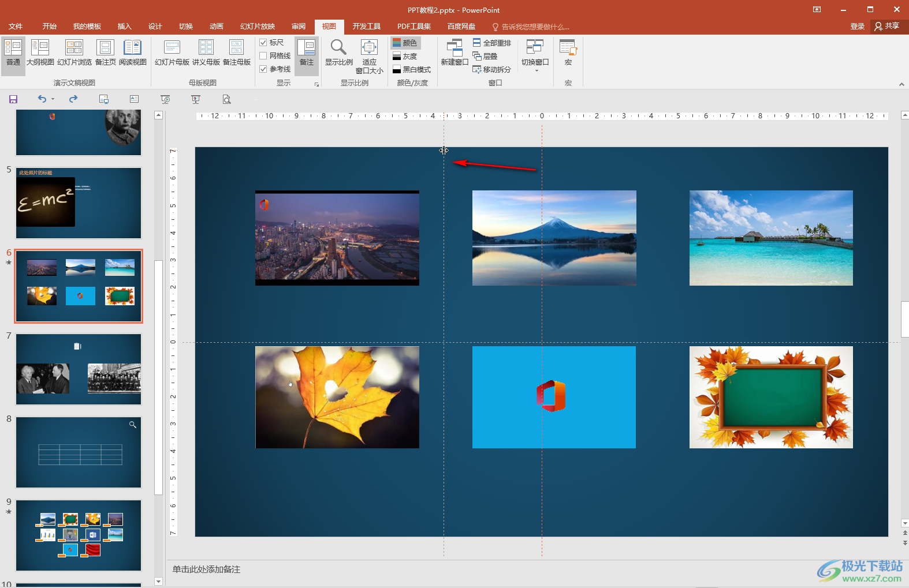Select Color (颜色) mode
The height and width of the screenshot is (588, 909).
[x=405, y=43]
